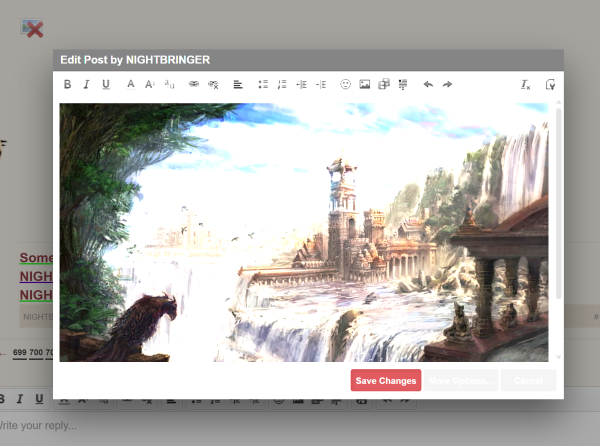Image resolution: width=600 pixels, height=446 pixels.
Task: Click the Save Changes button
Action: point(385,380)
